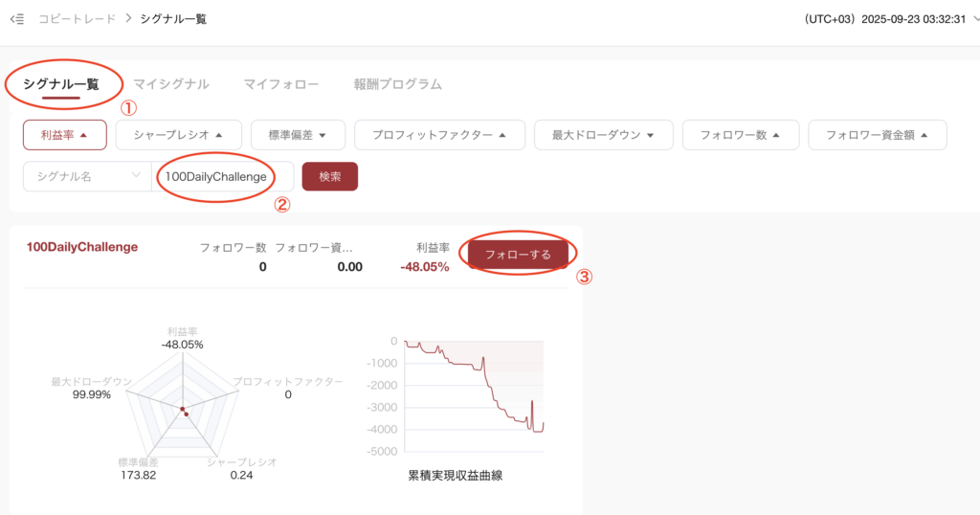Sort signals by 利益率
The height and width of the screenshot is (515, 980).
64,135
